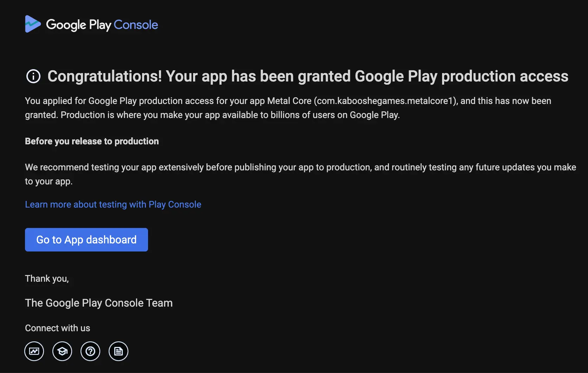The image size is (588, 373).
Task: Open the Play Academy graduation cap icon
Action: [x=62, y=351]
